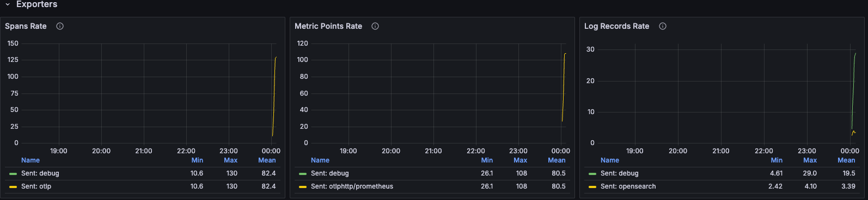Open info tooltip icon for Log Records Rate
The height and width of the screenshot is (200, 868).
663,26
